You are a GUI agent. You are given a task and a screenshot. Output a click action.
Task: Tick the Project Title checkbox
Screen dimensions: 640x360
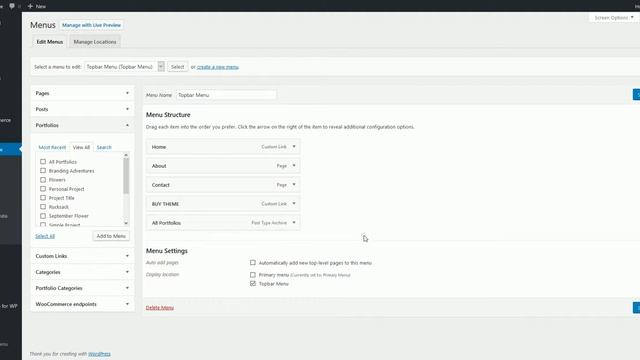coord(43,198)
